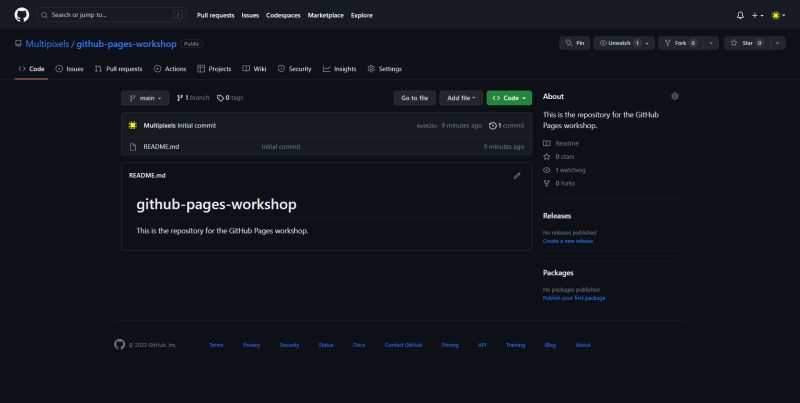Click the Go to file button
This screenshot has width=800, height=403.
[x=414, y=98]
